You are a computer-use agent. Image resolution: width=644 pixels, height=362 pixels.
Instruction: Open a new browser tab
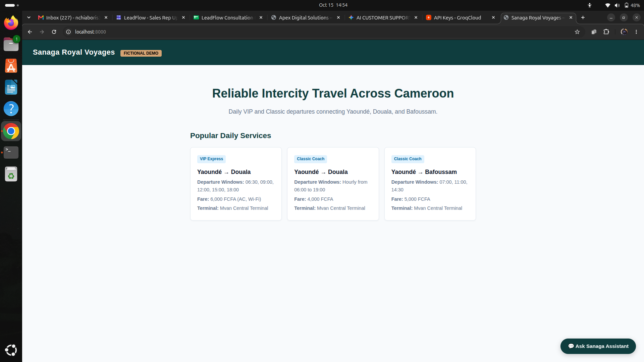(583, 17)
